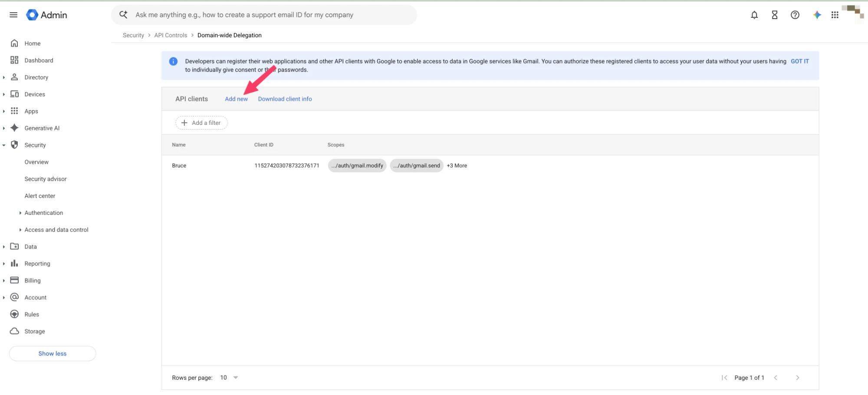The height and width of the screenshot is (395, 868).
Task: Open the main hamburger menu
Action: click(x=13, y=15)
